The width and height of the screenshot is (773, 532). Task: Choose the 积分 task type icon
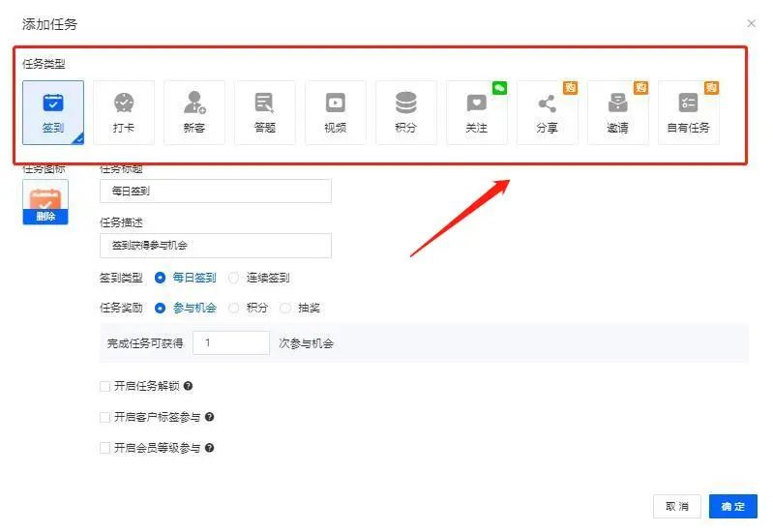tap(405, 112)
